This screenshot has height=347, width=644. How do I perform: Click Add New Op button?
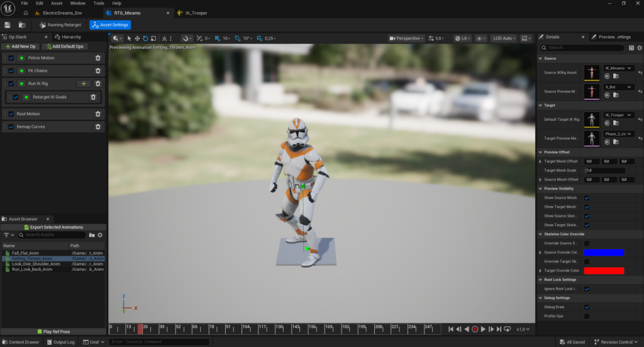(21, 47)
